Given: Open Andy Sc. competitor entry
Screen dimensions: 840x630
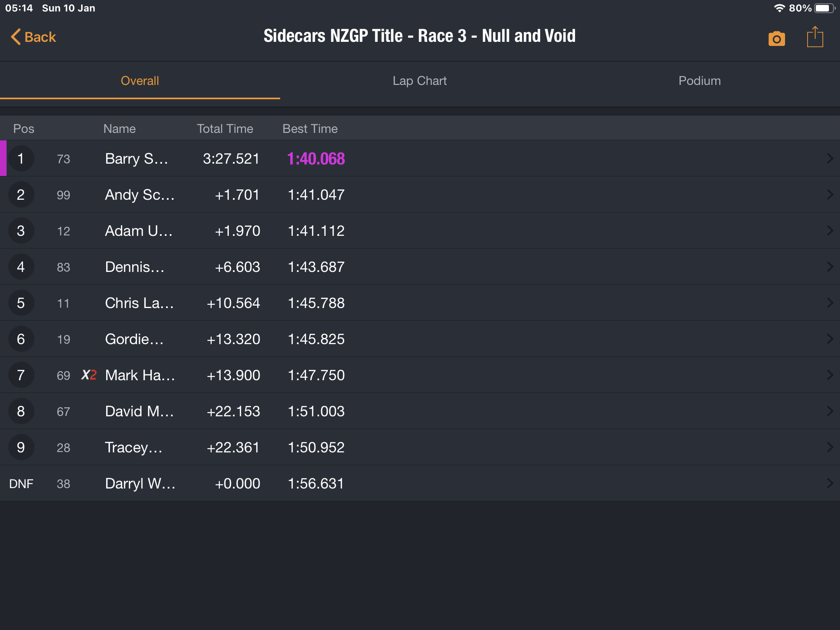Looking at the screenshot, I should (139, 195).
